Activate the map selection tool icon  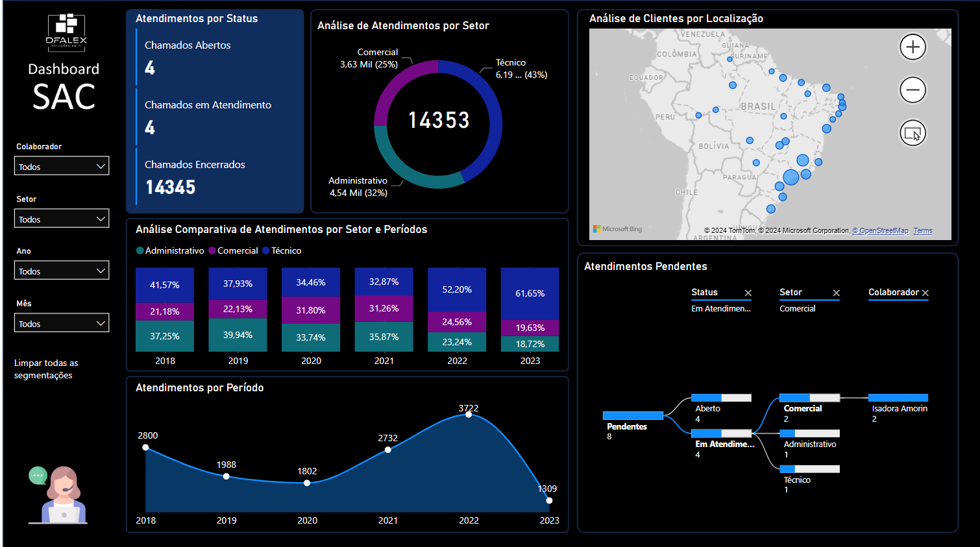click(913, 133)
